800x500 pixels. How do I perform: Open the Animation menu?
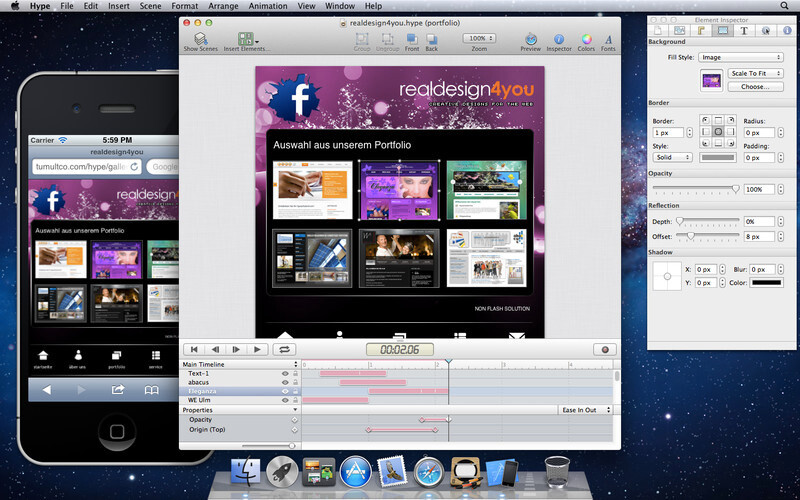tap(268, 6)
